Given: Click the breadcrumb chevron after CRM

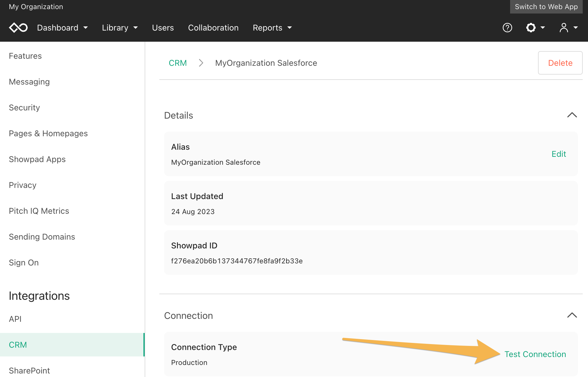Looking at the screenshot, I should coord(201,63).
